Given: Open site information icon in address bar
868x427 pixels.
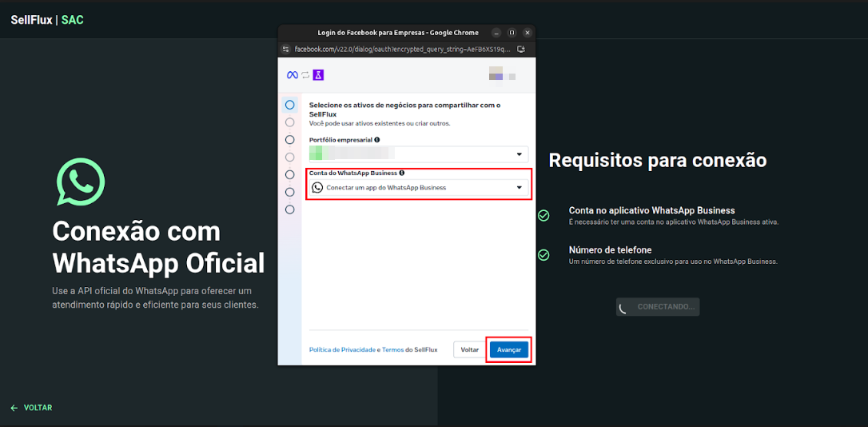Looking at the screenshot, I should (x=286, y=49).
